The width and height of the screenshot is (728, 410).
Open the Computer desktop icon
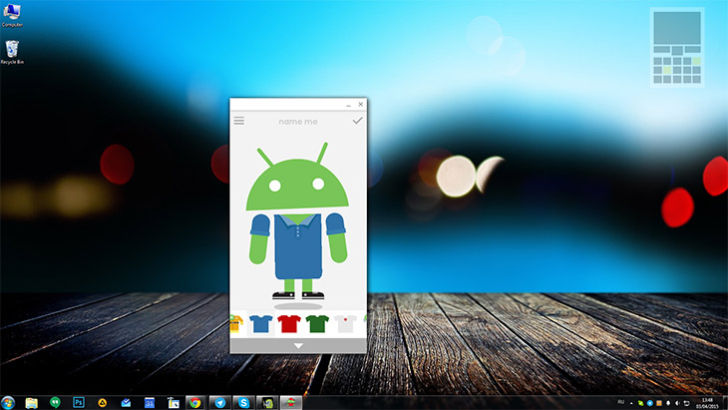pos(12,15)
